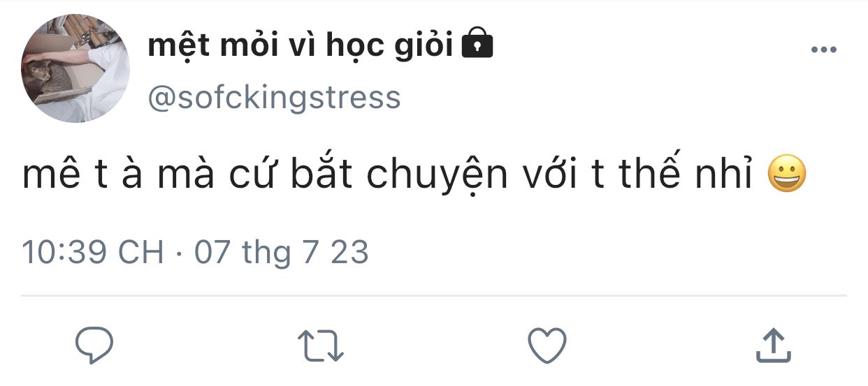
Task: Click the grinning face emoji in tweet
Action: 786,175
